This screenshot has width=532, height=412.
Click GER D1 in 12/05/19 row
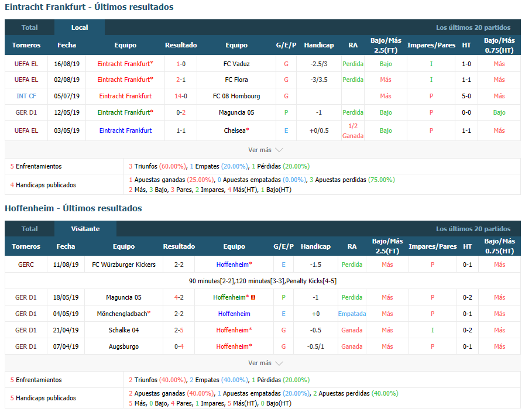26,112
